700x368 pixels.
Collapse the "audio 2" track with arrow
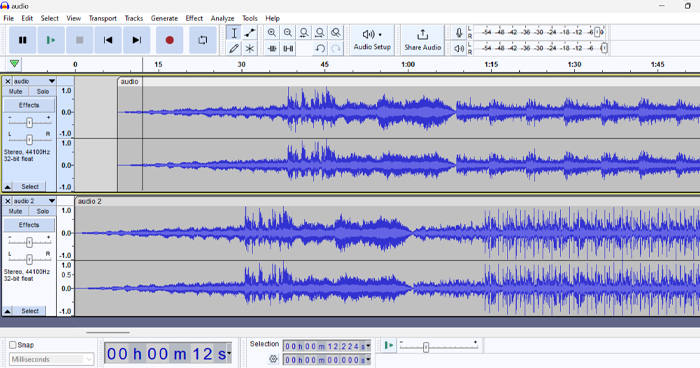click(x=8, y=311)
